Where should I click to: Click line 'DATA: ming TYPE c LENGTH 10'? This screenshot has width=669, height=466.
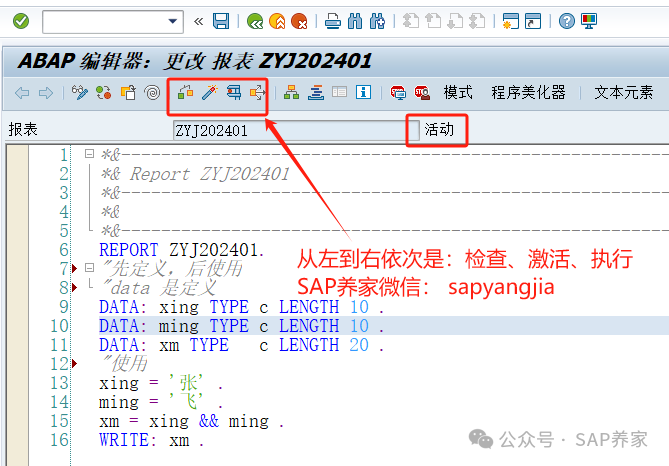[x=241, y=326]
